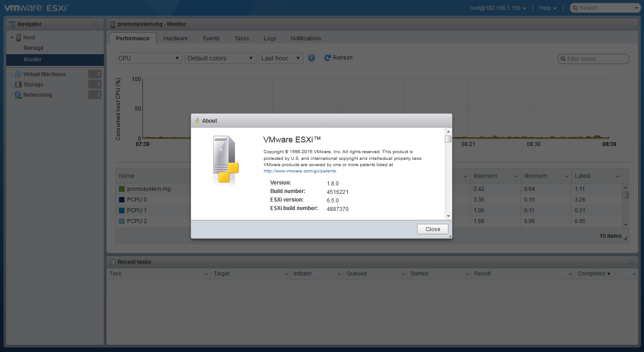
Task: Click the blue info icon beside Last hour
Action: tap(311, 58)
